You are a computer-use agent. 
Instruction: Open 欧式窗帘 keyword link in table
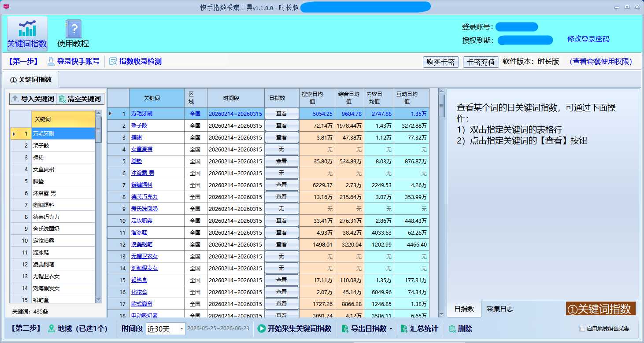[141, 304]
